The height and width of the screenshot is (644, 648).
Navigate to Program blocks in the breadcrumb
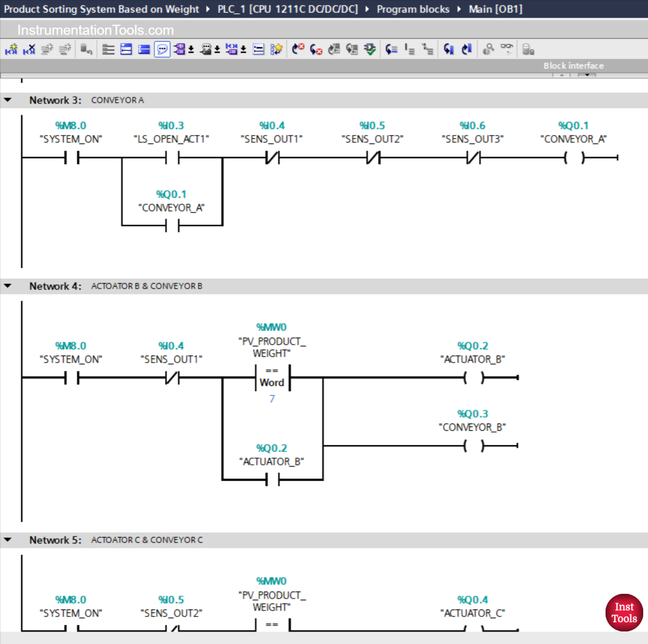(x=413, y=9)
